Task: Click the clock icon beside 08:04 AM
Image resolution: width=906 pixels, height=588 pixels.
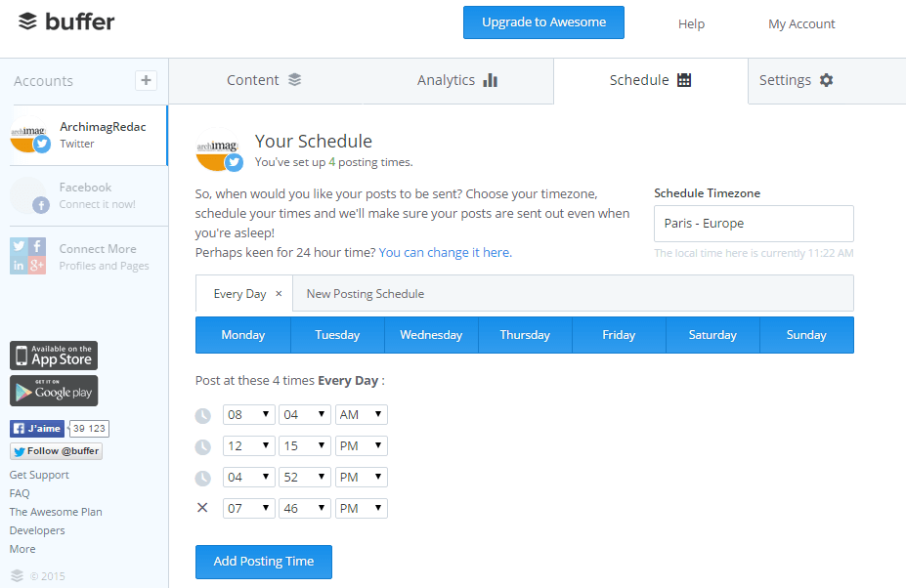Action: (202, 415)
